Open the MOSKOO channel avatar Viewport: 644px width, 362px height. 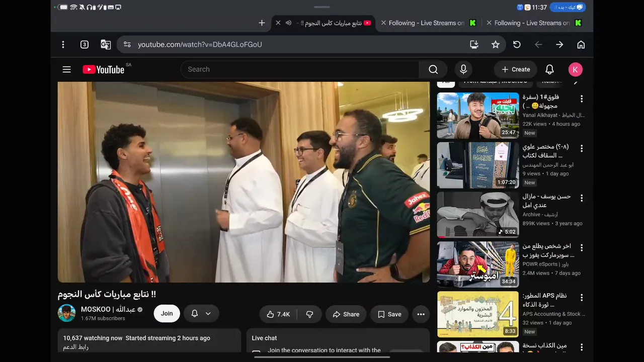pos(66,313)
